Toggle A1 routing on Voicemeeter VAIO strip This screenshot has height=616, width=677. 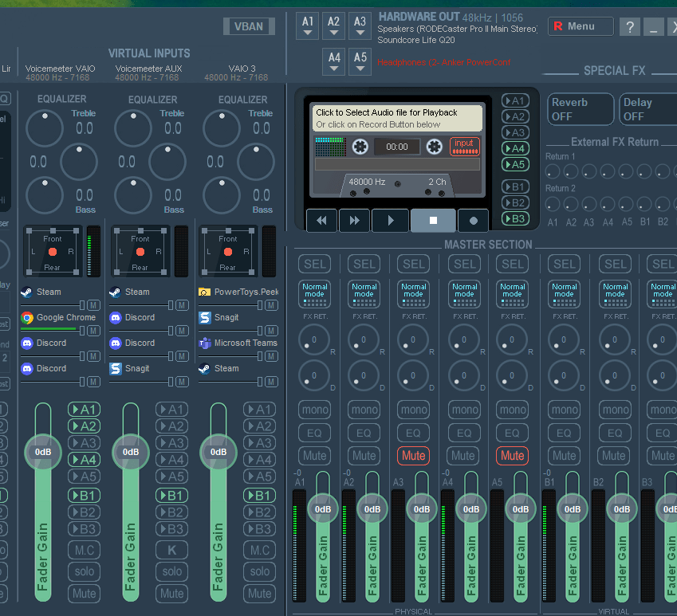[x=85, y=410]
